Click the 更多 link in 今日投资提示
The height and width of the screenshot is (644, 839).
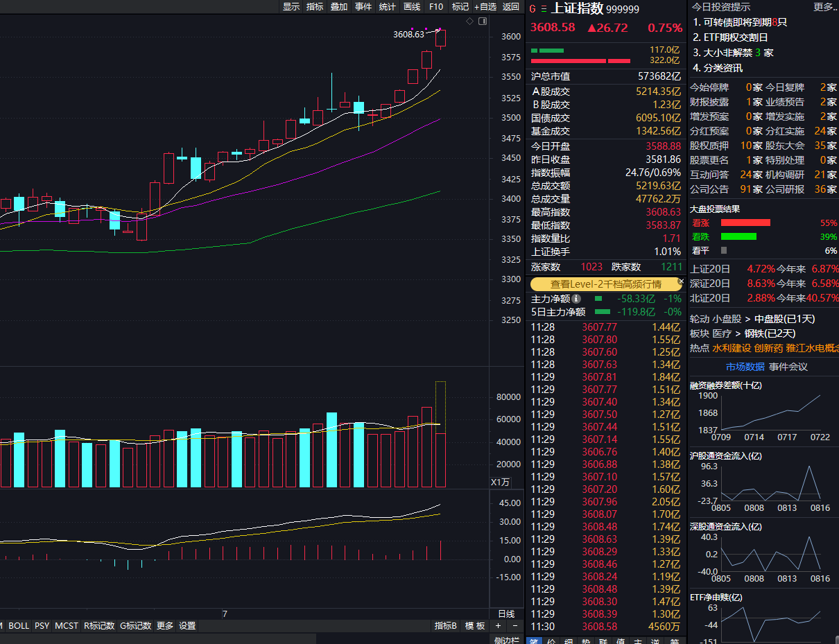coord(824,7)
